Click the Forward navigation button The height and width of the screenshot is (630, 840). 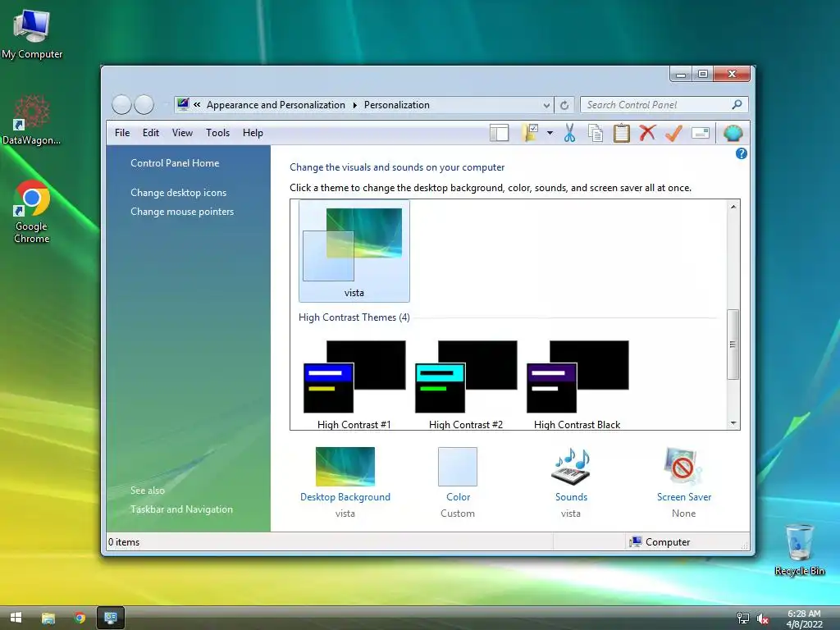(144, 104)
